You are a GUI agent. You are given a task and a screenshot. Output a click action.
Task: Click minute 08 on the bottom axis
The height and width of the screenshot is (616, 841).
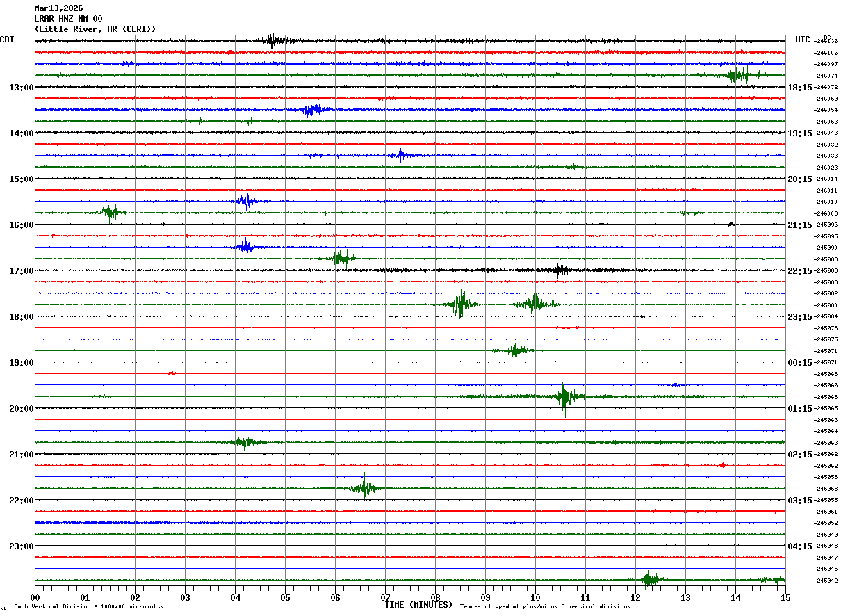pyautogui.click(x=435, y=597)
